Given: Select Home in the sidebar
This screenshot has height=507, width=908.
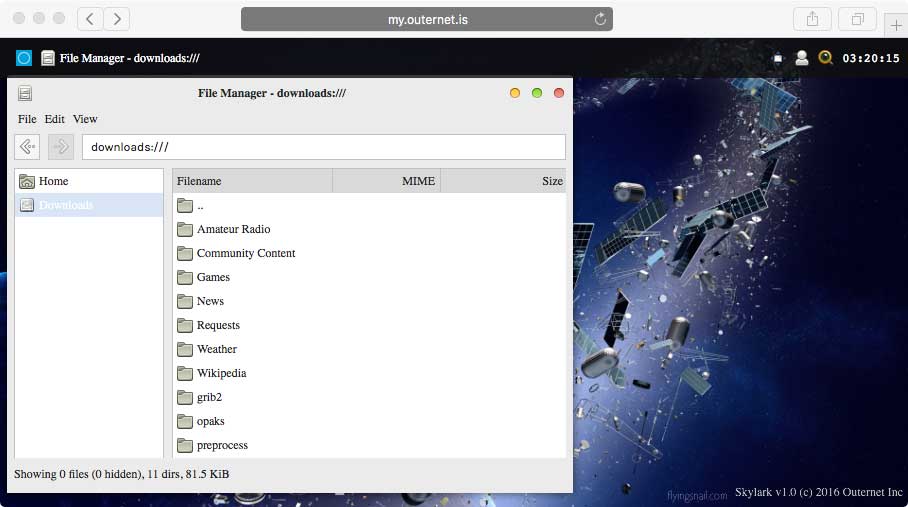Looking at the screenshot, I should pyautogui.click(x=89, y=181).
